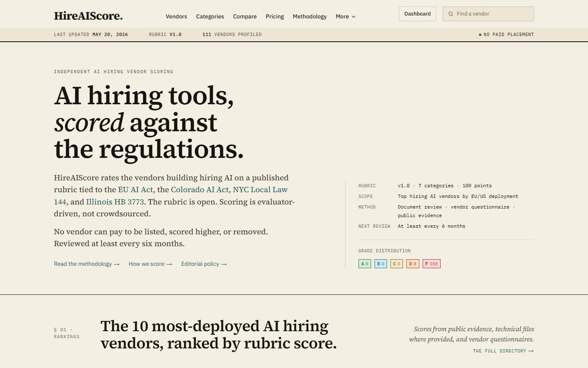Click the search magnifier icon
588x368 pixels.
point(451,14)
